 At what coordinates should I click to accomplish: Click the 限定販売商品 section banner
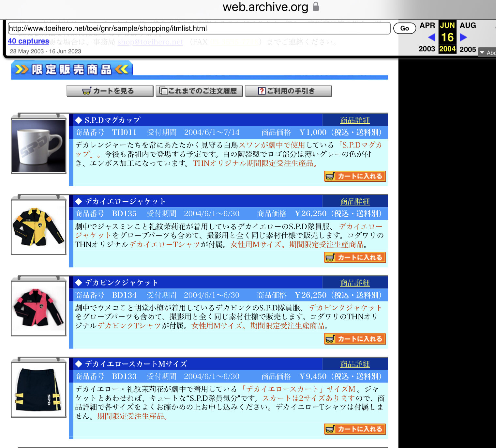pyautogui.click(x=72, y=70)
